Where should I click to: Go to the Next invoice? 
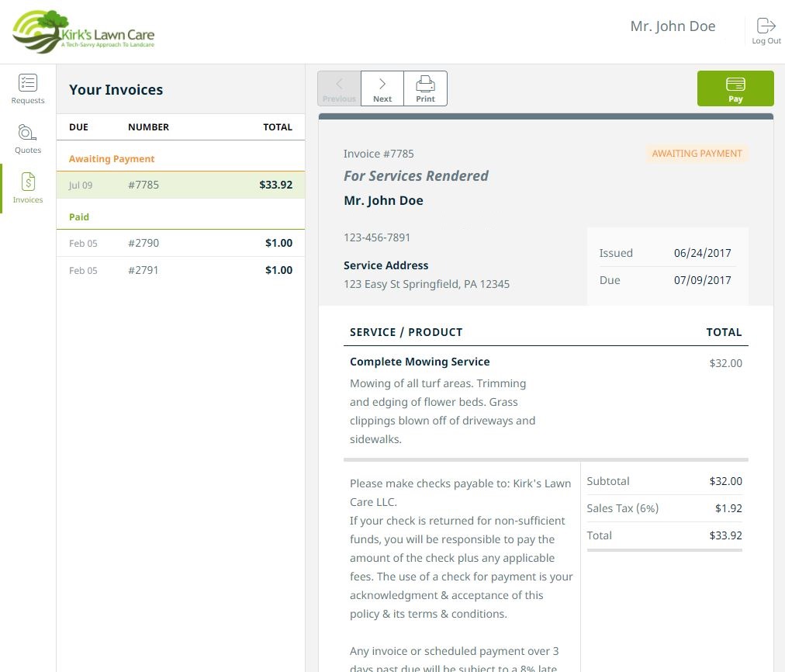coord(382,88)
